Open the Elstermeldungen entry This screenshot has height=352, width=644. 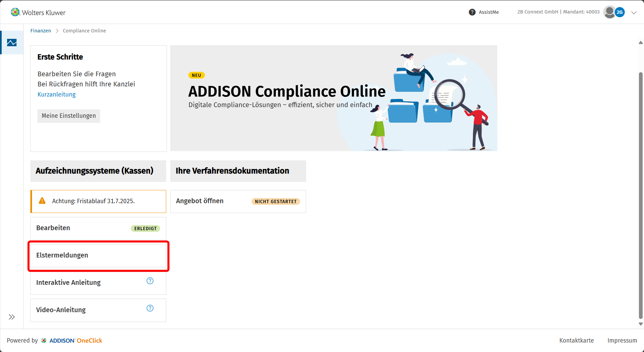98,255
